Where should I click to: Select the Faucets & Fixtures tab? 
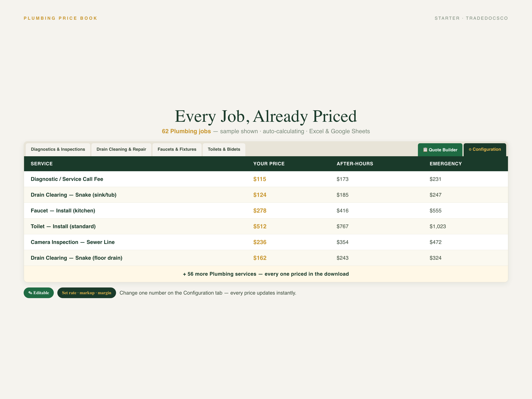coord(177,149)
